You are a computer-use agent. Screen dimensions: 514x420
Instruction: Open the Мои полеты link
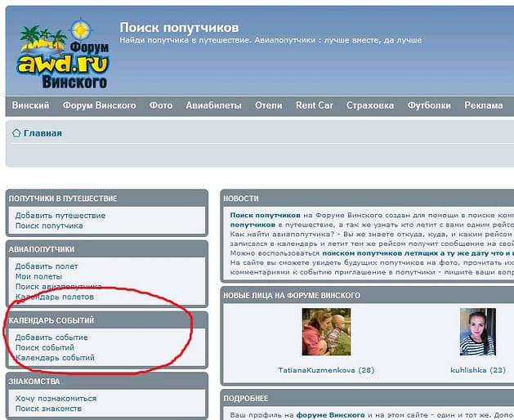pyautogui.click(x=39, y=276)
